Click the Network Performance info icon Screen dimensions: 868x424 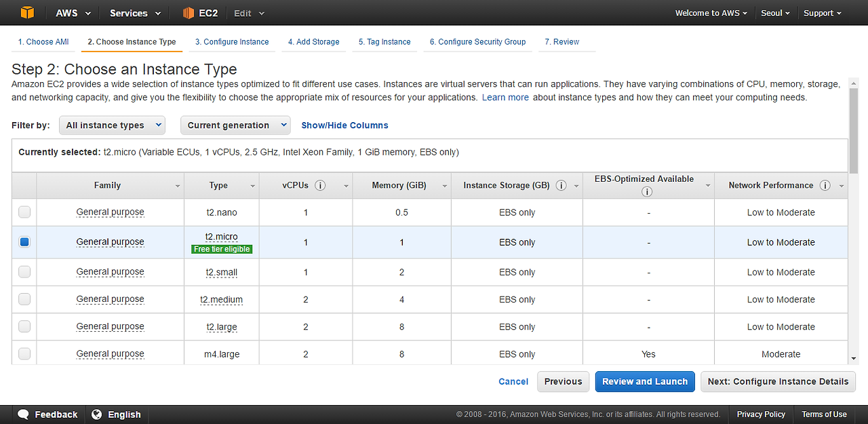pos(825,185)
